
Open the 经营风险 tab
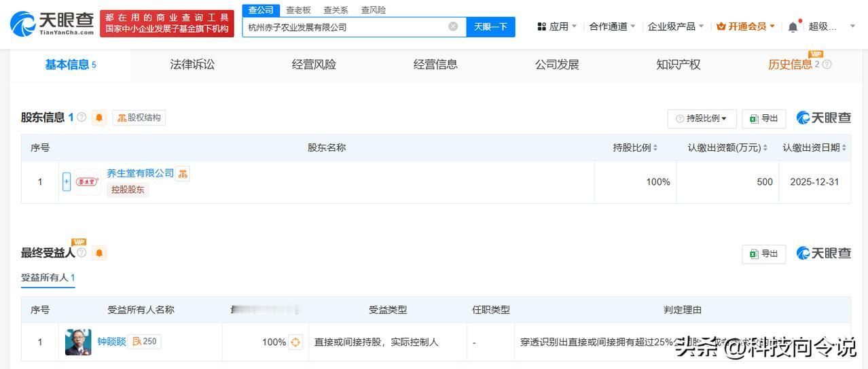point(314,65)
